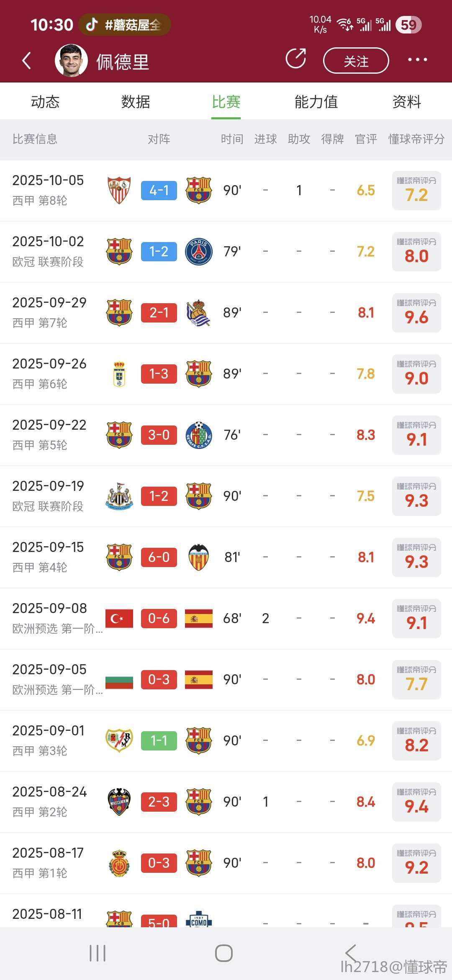Tap the Sevilla club crest icon

pyautogui.click(x=119, y=191)
